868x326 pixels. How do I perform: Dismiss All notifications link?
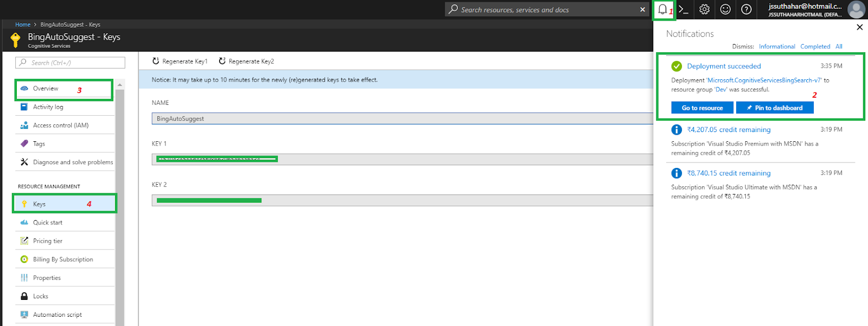pos(839,47)
